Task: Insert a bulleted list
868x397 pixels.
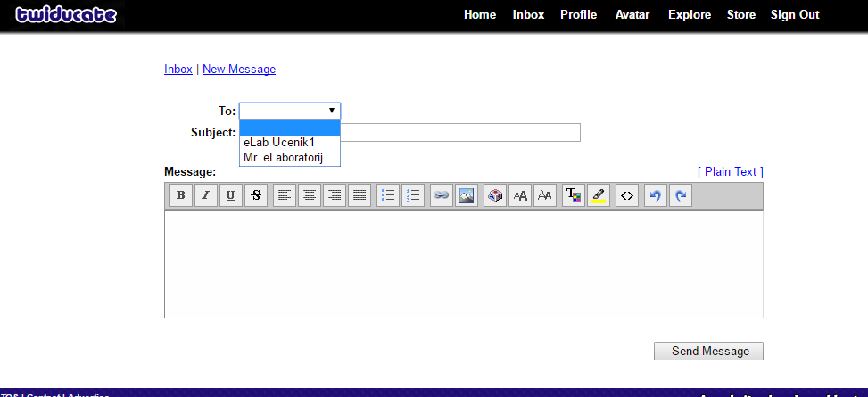Action: pos(388,195)
